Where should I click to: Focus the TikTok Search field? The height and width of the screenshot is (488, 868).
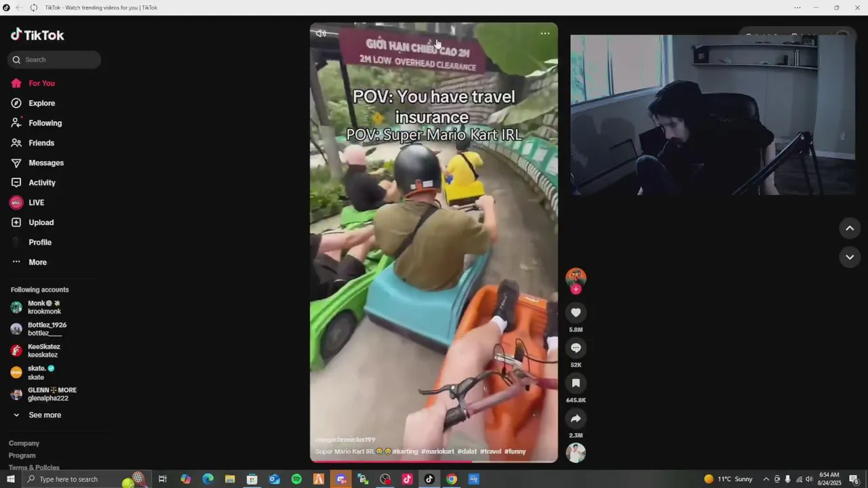pos(54,60)
